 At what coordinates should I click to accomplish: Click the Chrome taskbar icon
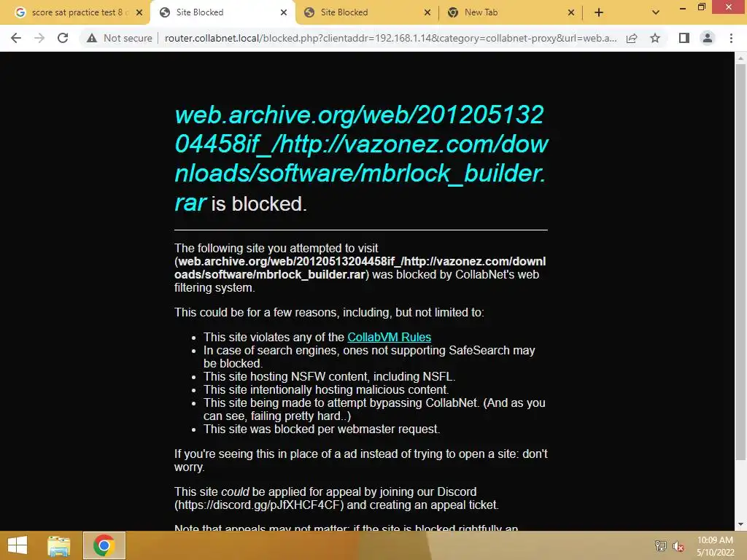(x=104, y=545)
